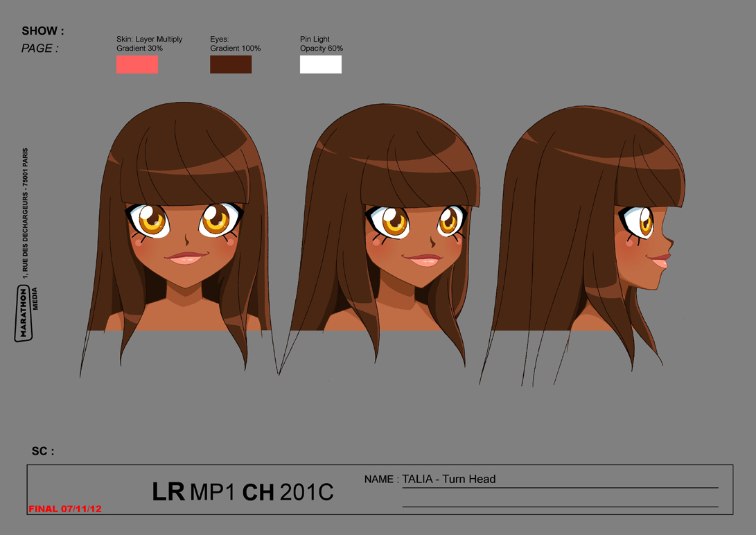The height and width of the screenshot is (535, 756).
Task: Select the dark brown Eyes swatch
Action: pos(231,64)
